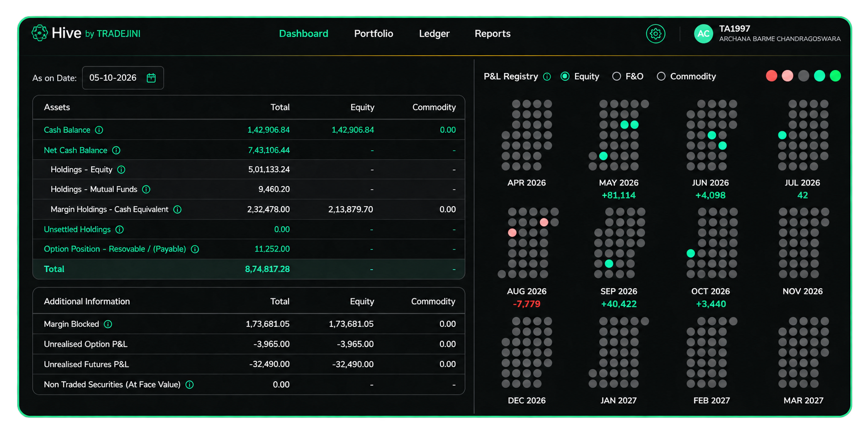
Task: Open the settings gear icon
Action: click(x=655, y=34)
